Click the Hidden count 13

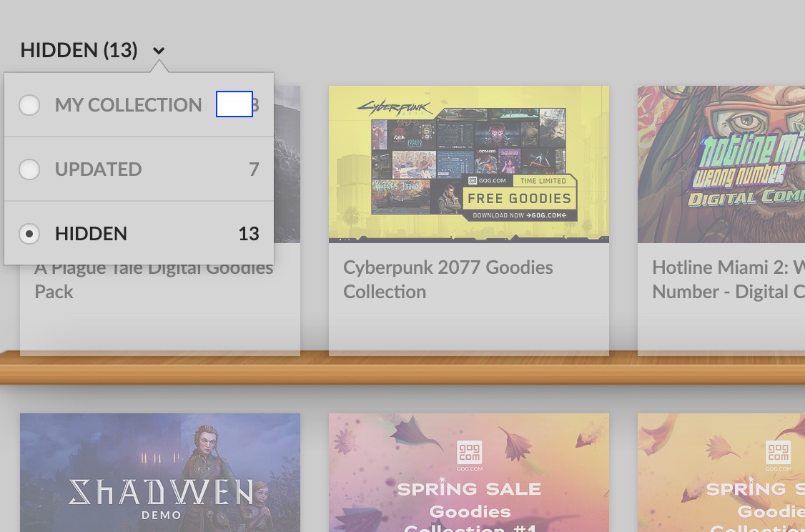pyautogui.click(x=249, y=234)
